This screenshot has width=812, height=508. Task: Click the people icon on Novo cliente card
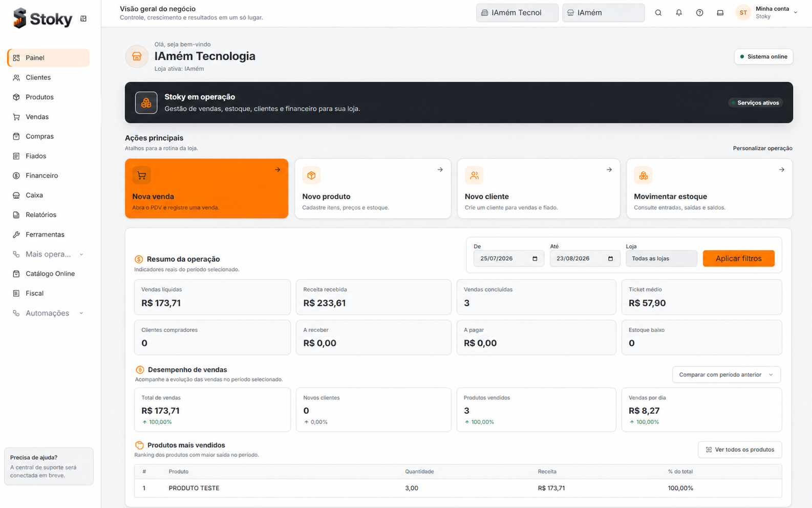tap(474, 176)
